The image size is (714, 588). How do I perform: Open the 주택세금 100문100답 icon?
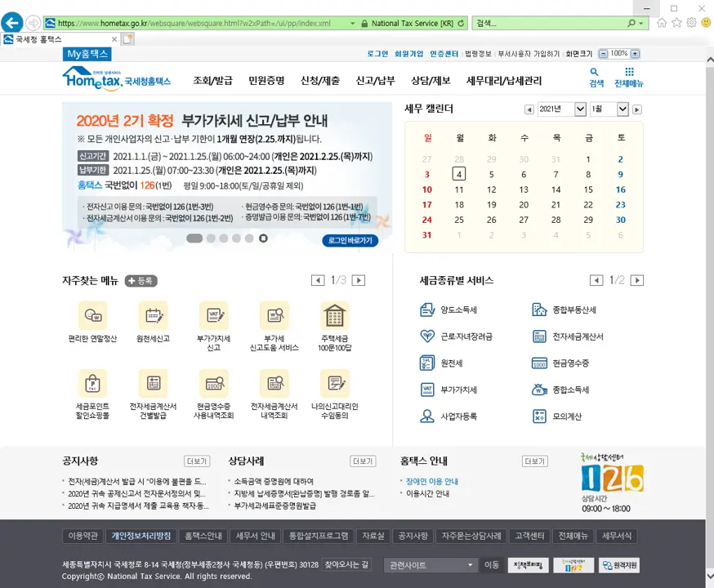pyautogui.click(x=335, y=315)
